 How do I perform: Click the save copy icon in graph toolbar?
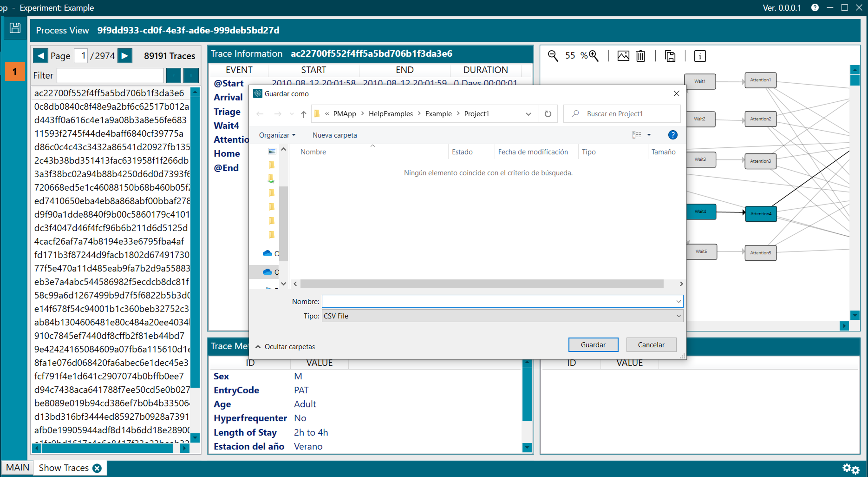pyautogui.click(x=670, y=56)
